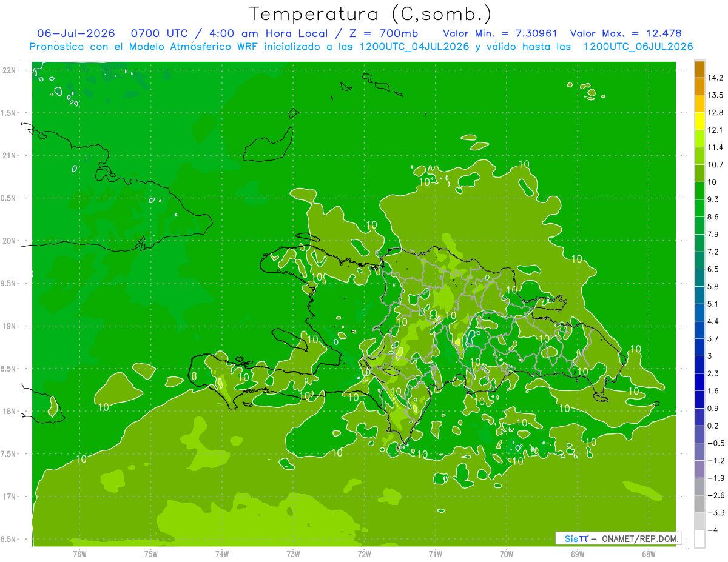Pick the purple swatch between -1.9 and -1.2
This screenshot has width=728, height=562.
[699, 469]
